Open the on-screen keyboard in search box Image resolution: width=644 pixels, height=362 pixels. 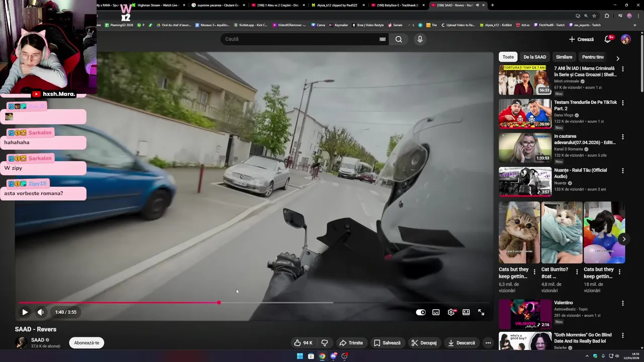coord(382,39)
